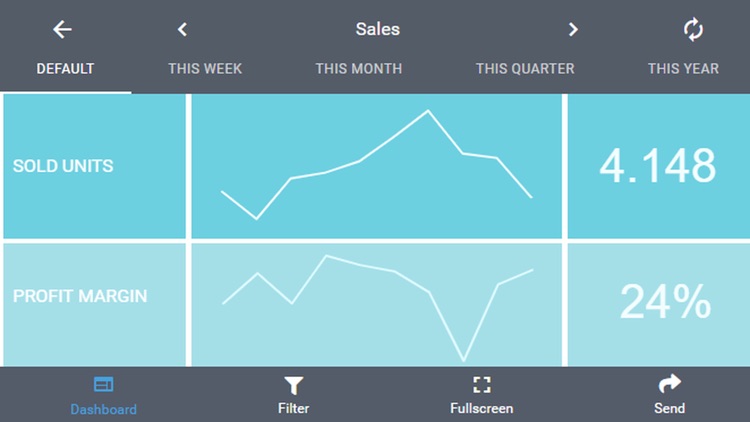The width and height of the screenshot is (750, 422).
Task: Open the Dashboard view icon
Action: coord(103,385)
